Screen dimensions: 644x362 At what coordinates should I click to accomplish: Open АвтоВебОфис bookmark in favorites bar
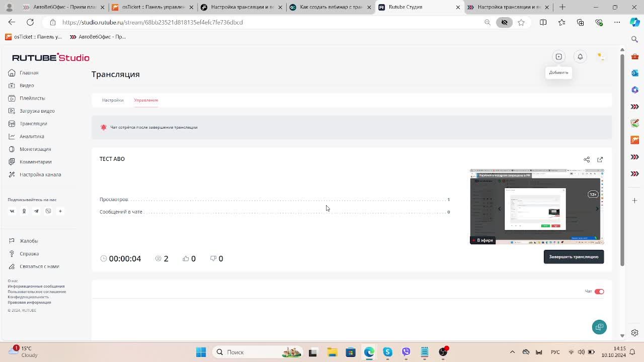pos(98,37)
